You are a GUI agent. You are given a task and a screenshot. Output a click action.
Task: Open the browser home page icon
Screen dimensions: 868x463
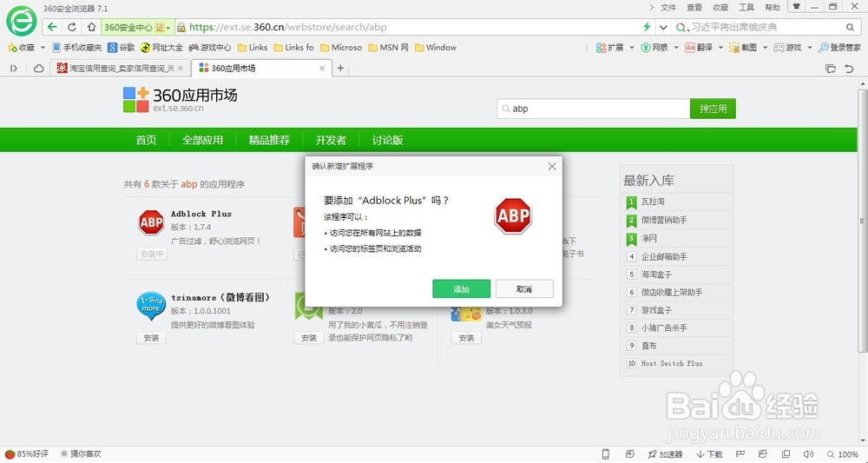tap(91, 27)
